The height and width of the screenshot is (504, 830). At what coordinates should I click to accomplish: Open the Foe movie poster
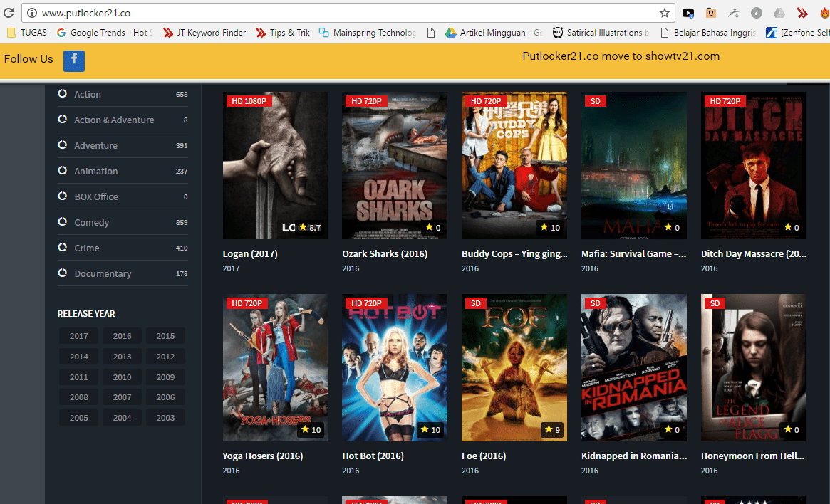[x=514, y=367]
